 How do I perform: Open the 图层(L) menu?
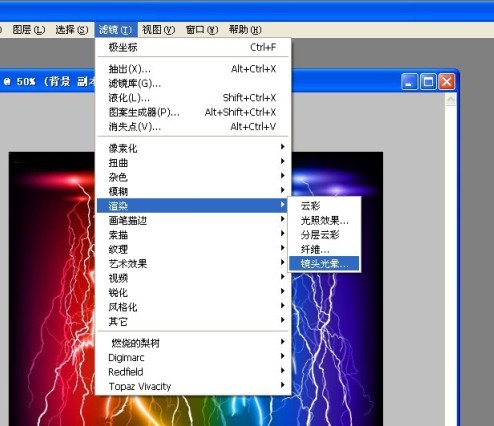pos(29,30)
